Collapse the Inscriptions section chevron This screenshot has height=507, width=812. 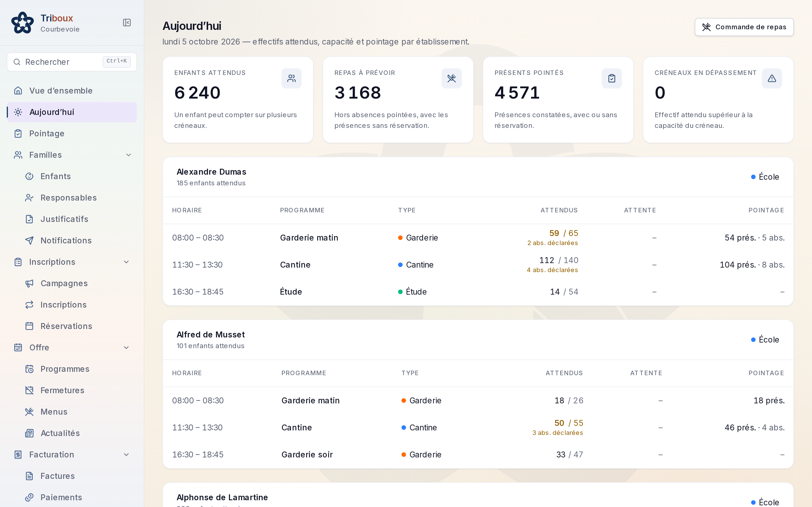127,262
